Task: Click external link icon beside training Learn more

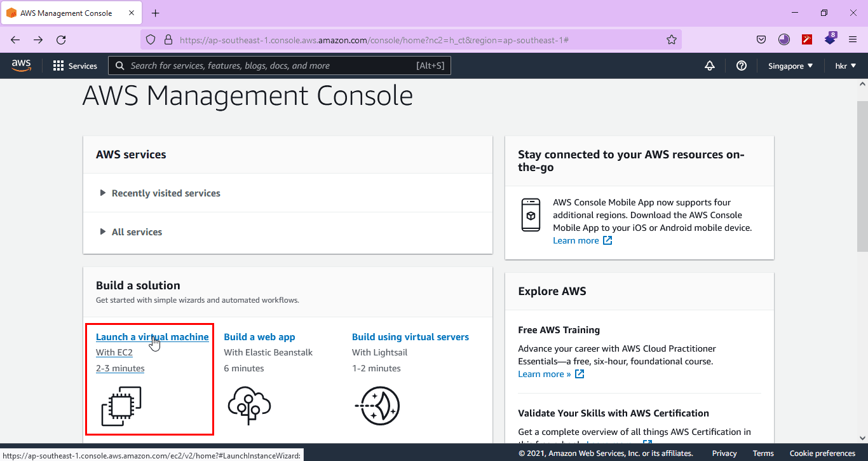Action: (580, 374)
